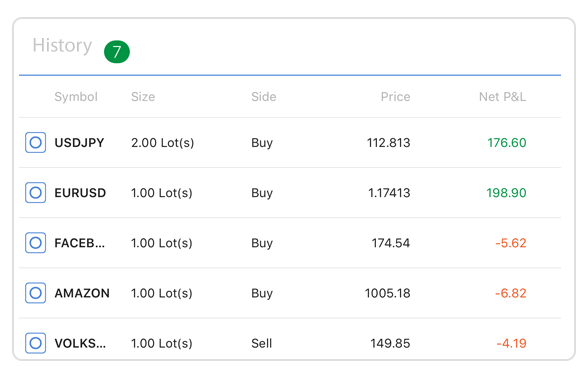Viewport: 587px width, 379px height.
Task: Select the truncated VOLKS... symbol name
Action: coord(80,343)
